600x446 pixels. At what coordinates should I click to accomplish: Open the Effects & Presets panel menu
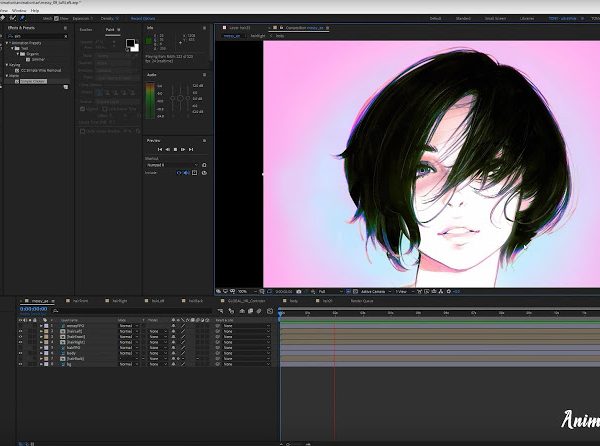tap(65, 28)
